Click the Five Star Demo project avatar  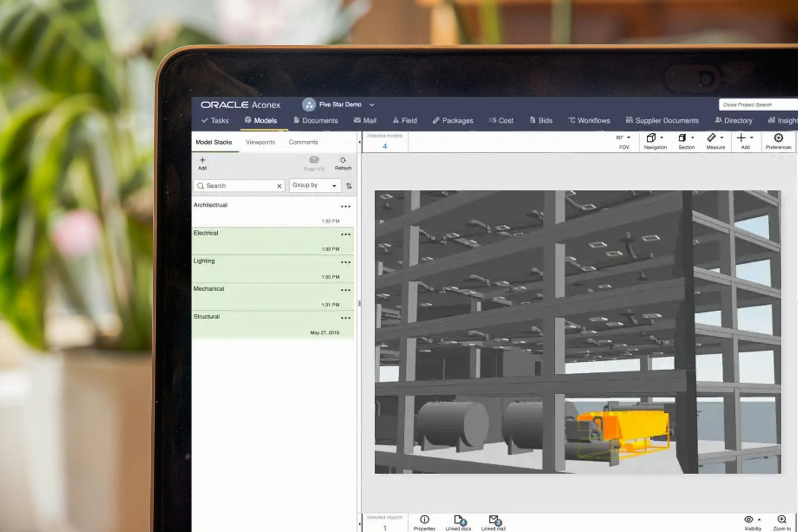click(309, 104)
